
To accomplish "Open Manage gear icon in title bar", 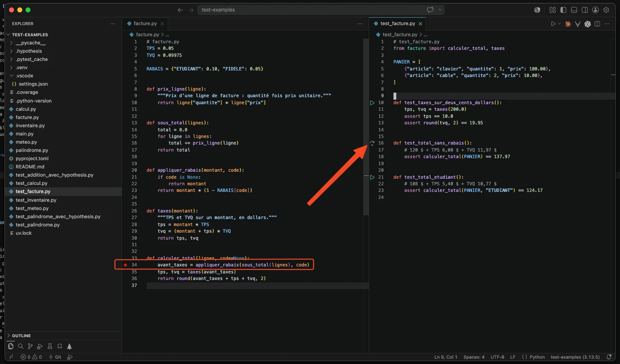I will 606,10.
